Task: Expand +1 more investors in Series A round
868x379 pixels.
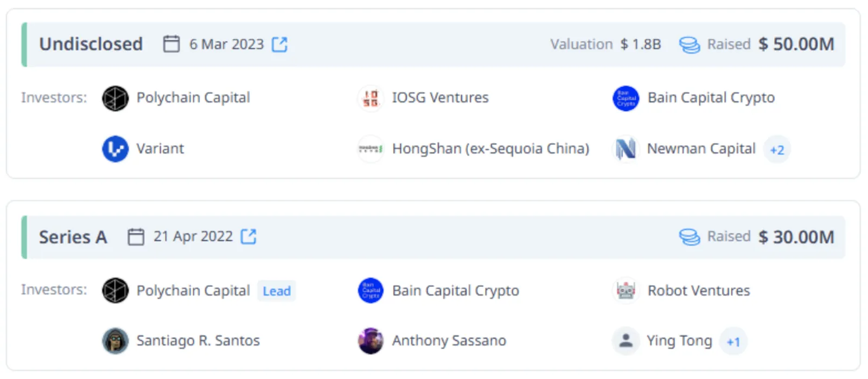Action: 733,342
